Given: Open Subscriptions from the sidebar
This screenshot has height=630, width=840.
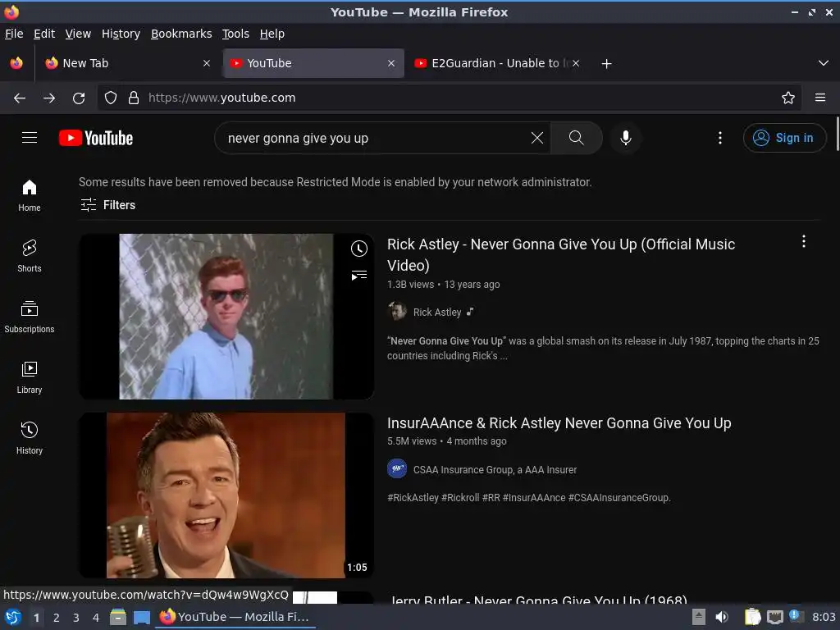Looking at the screenshot, I should (30, 317).
